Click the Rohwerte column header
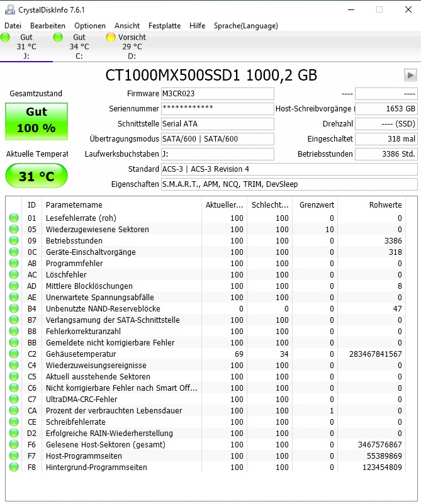This screenshot has width=421, height=504. click(x=371, y=204)
